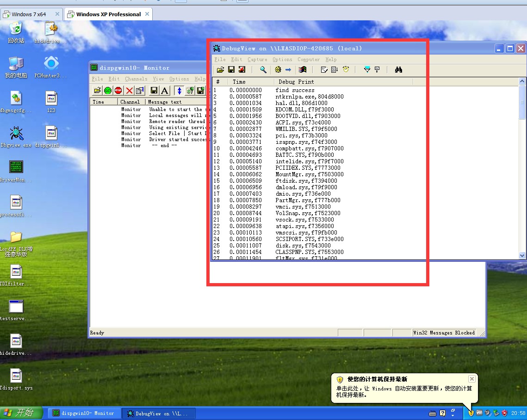Click the recycle-bin help icon in Monitor toolbar

[190, 90]
